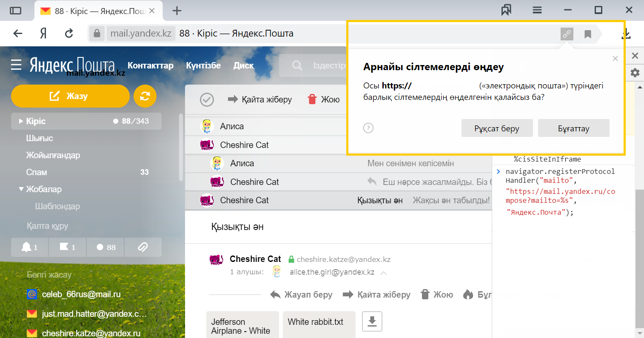644x338 pixels.
Task: Open the browser hamburger menu
Action: pos(537,10)
